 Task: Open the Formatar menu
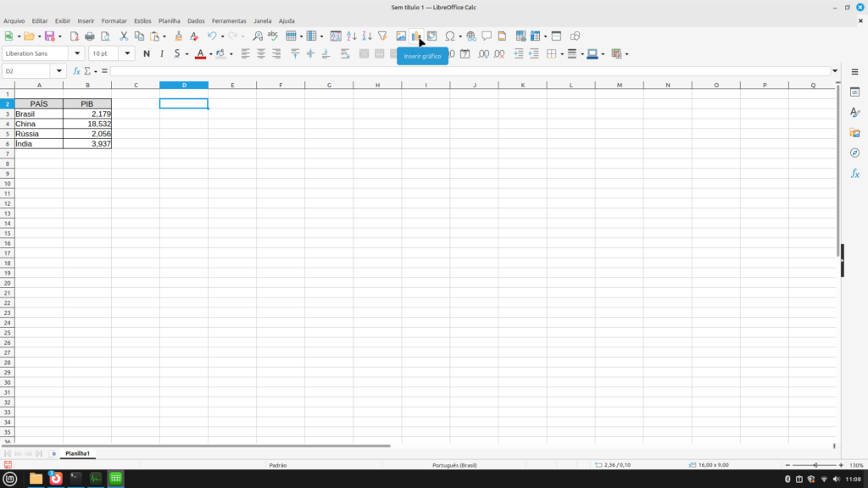pos(114,20)
